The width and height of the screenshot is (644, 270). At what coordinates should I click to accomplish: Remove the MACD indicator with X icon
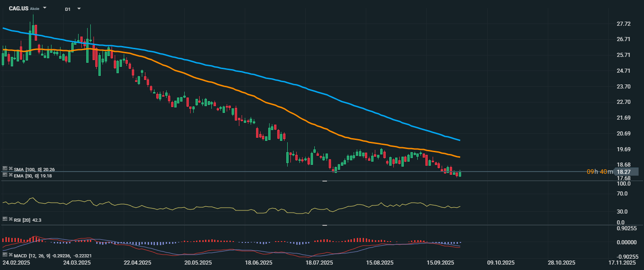coord(10,256)
